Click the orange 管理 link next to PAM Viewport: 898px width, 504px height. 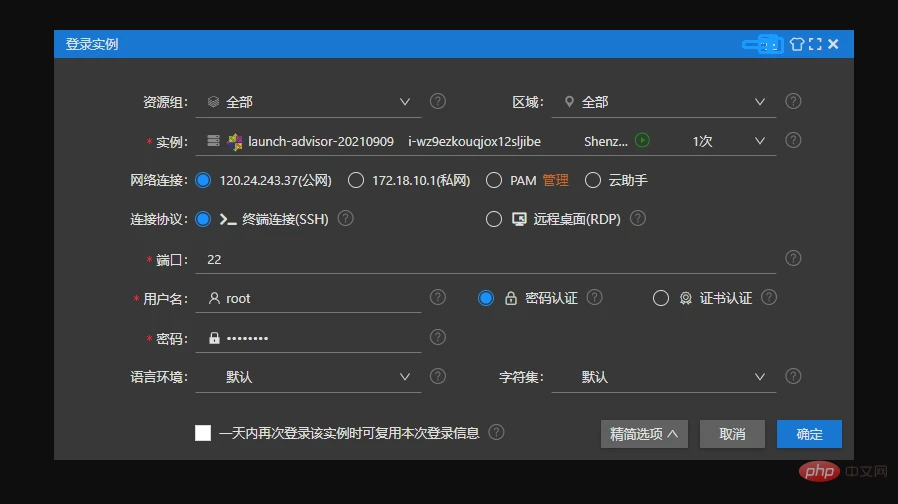[x=555, y=180]
